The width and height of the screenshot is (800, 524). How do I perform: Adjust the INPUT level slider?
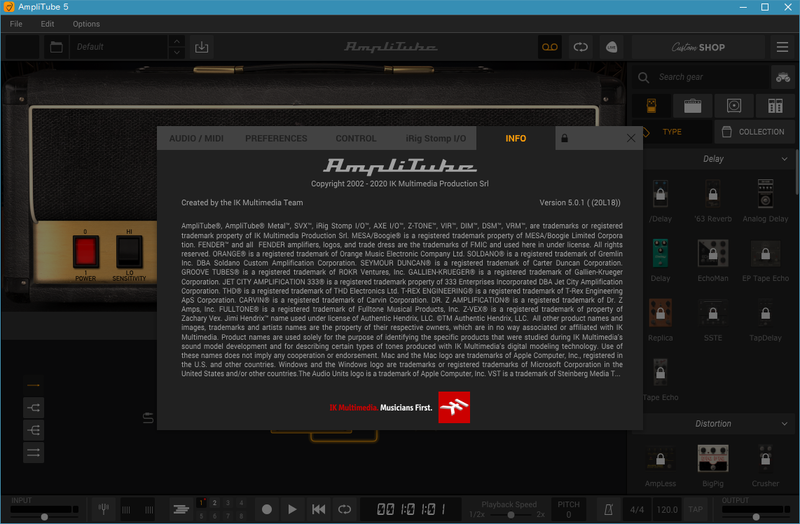pos(44,517)
